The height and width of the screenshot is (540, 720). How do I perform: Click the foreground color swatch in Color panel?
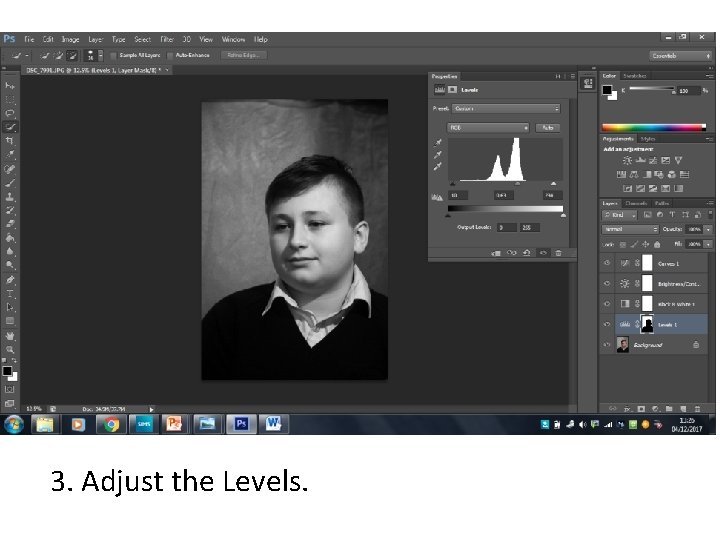coord(607,90)
